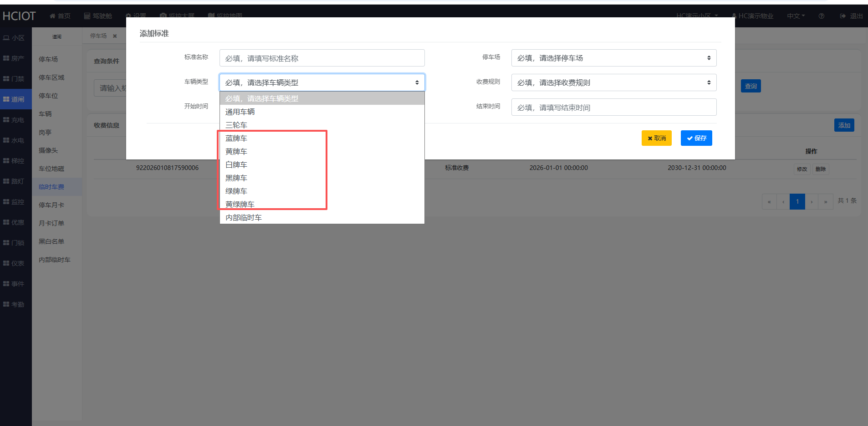Open the 充电 charging module icon
Screen dimensions: 868x426
[x=6, y=120]
